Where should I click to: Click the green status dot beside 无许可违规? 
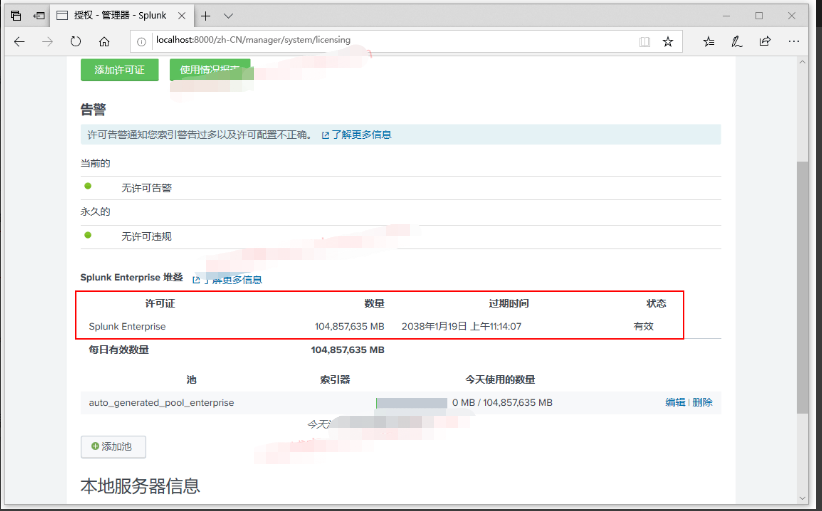tap(88, 235)
